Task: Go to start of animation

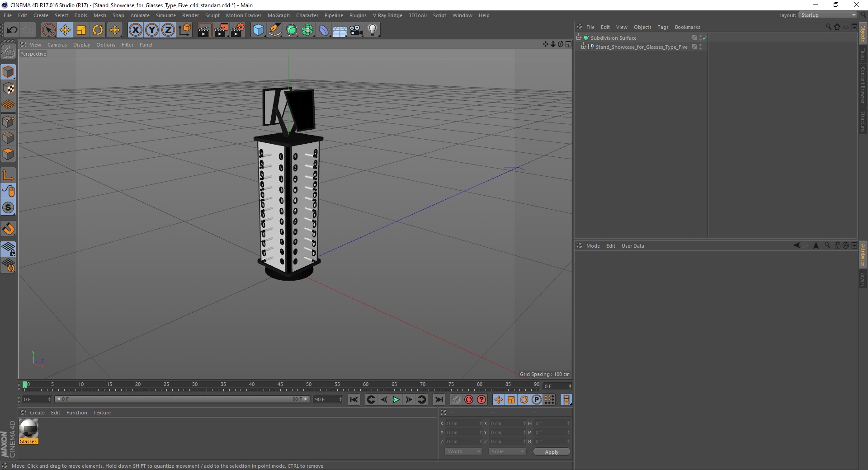Action: [x=354, y=399]
